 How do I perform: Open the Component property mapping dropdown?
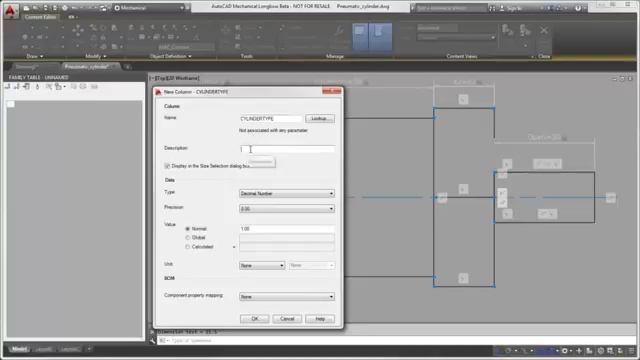tap(287, 297)
